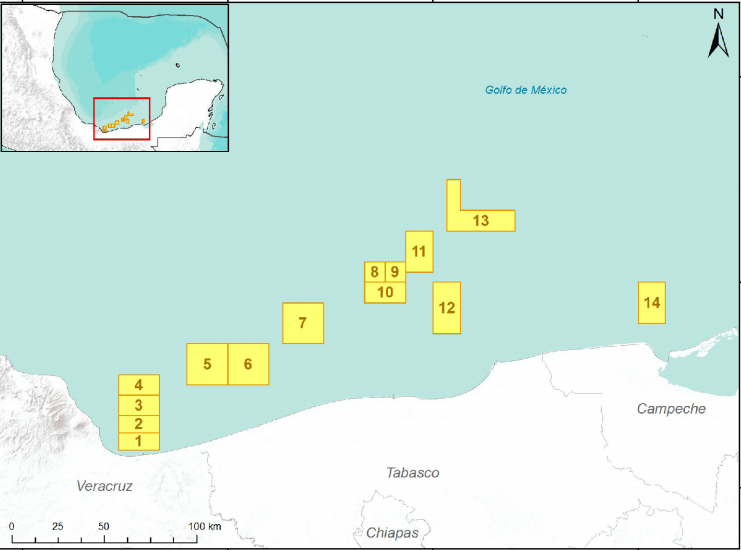Click the small block numbered 8
Image resolution: width=741 pixels, height=550 pixels.
(x=374, y=272)
